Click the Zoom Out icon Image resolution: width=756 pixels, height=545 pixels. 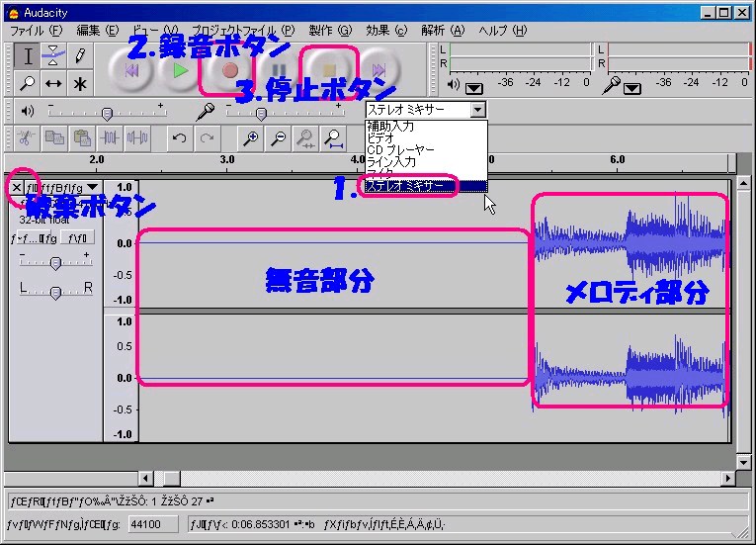click(279, 138)
